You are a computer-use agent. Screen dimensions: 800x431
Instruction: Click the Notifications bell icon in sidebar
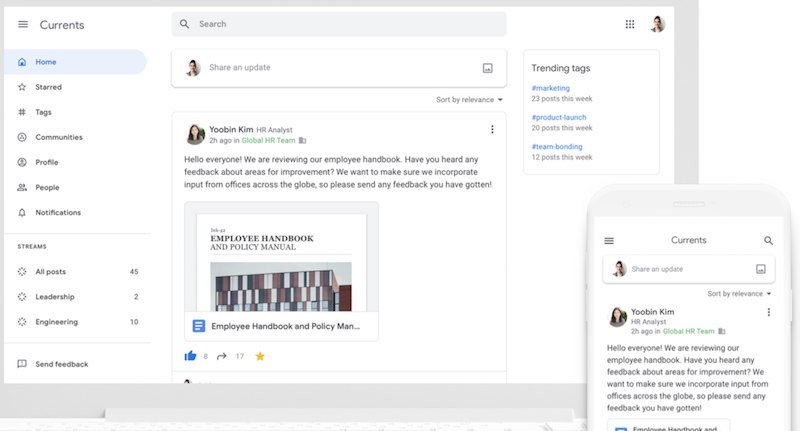pos(22,213)
